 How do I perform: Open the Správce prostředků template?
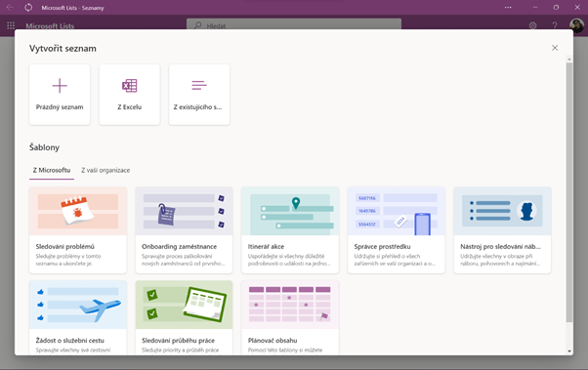coord(397,230)
